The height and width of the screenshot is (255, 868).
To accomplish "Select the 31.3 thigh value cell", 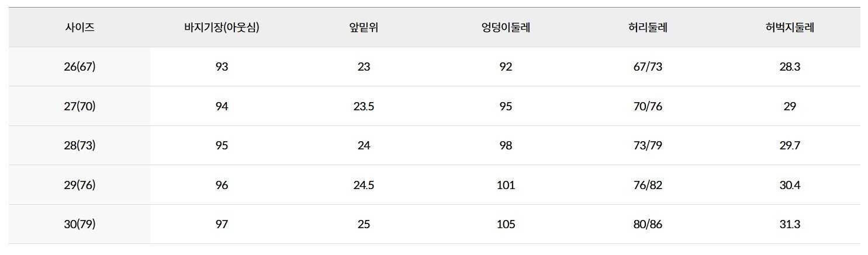I will 790,224.
